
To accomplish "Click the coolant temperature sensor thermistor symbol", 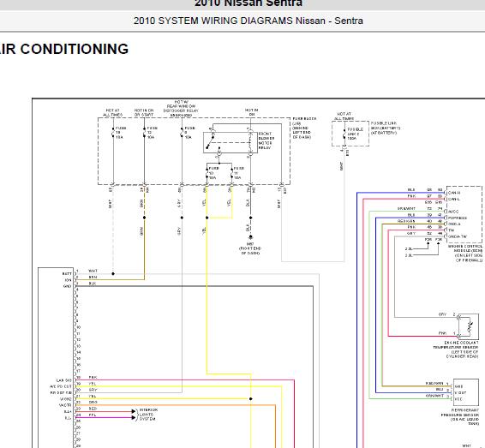I will tap(470, 327).
